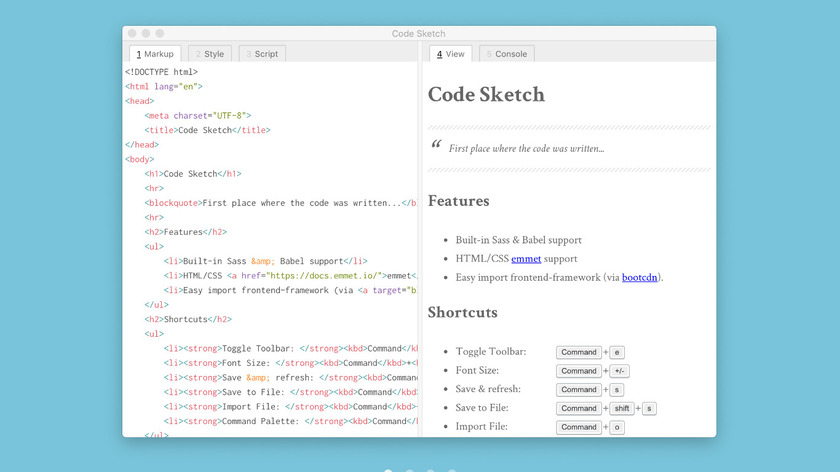Click the closing </head> tag line
Screen dimensions: 840x472
pyautogui.click(x=142, y=145)
